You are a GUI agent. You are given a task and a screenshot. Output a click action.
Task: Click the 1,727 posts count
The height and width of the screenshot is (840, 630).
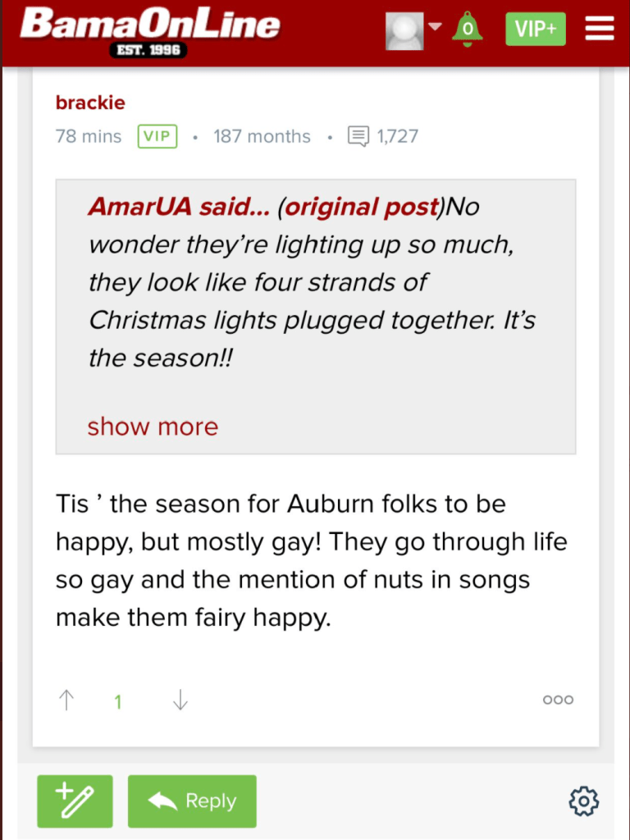tap(398, 136)
